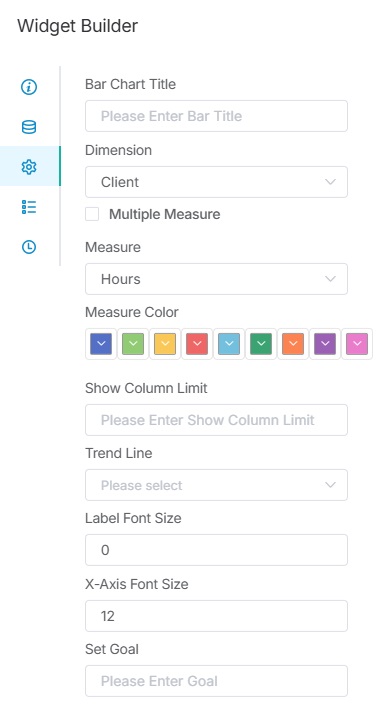Open the purple measure color swatch
Screen dimensions: 390x713
point(325,344)
